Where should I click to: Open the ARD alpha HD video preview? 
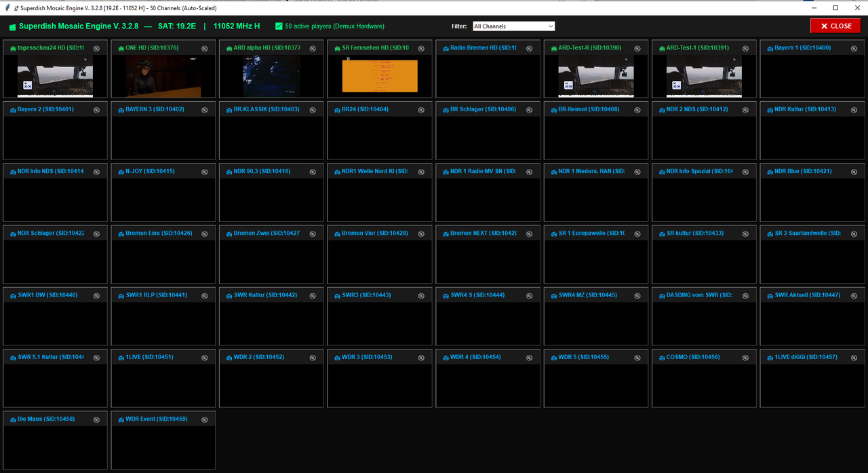(x=271, y=76)
